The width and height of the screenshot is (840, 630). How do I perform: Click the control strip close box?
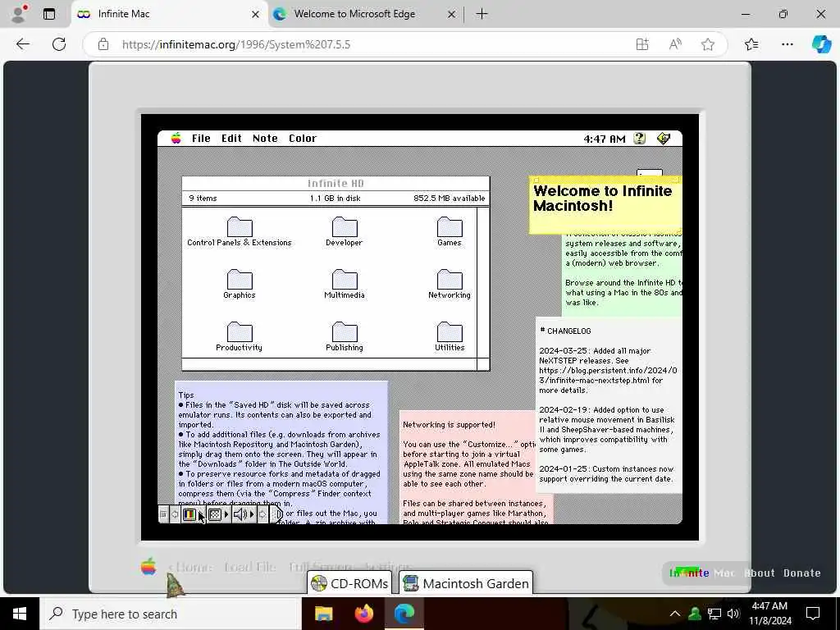coord(163,515)
